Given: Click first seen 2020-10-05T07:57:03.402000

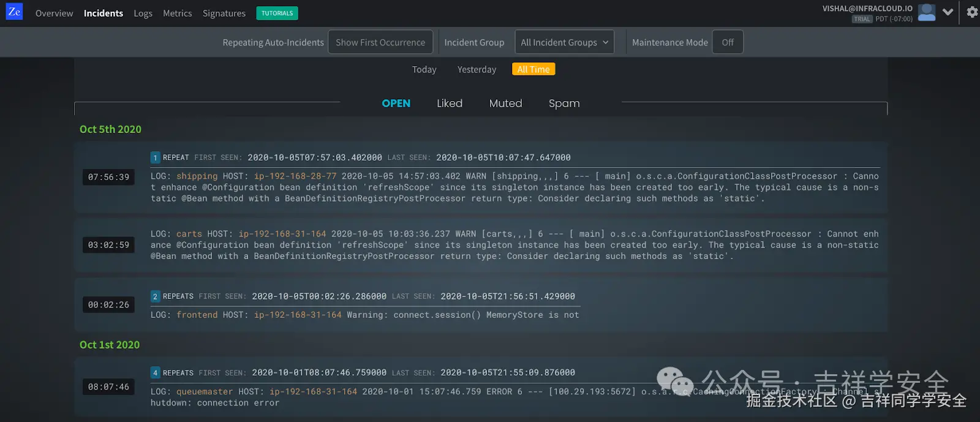Looking at the screenshot, I should pyautogui.click(x=315, y=157).
